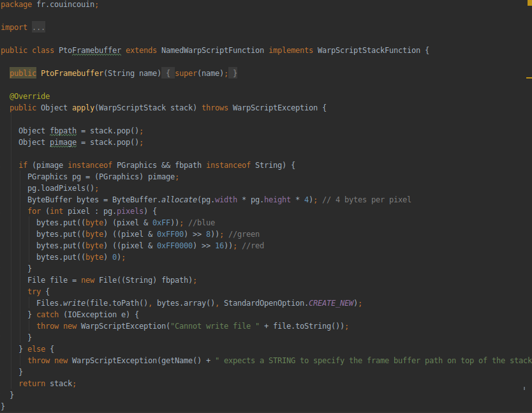Screen dimensions: 532x413
Task: Click the (PGraphics) cast expression
Action: coord(119,177)
